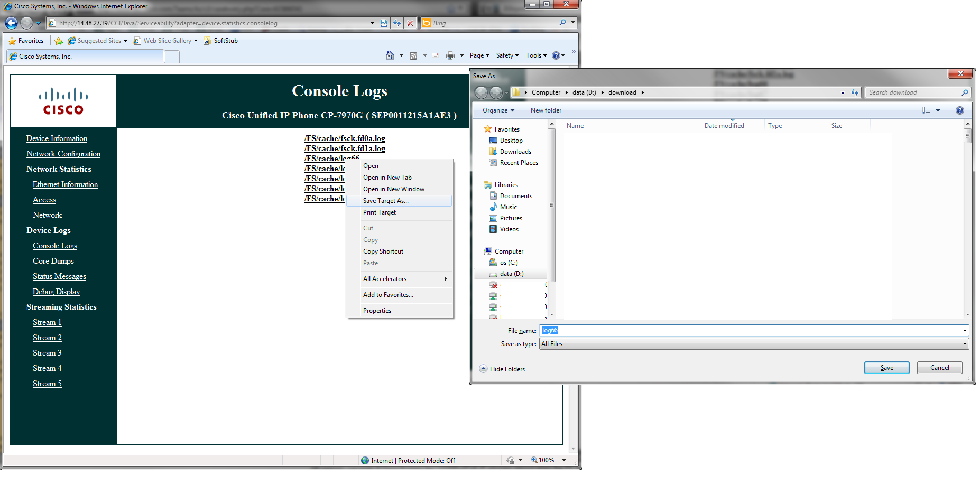Screen dimensions: 980x494
Task: Click Add to Favorites Bar icon
Action: pyautogui.click(x=59, y=41)
